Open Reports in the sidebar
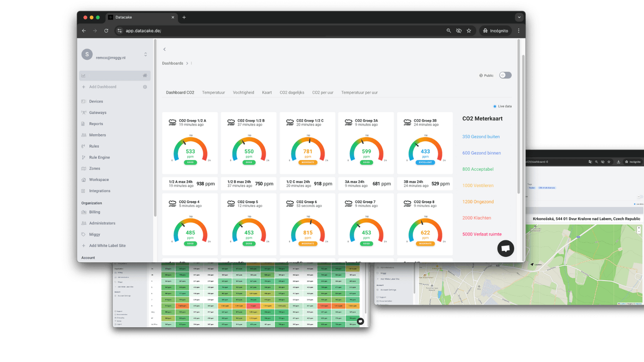644x362 pixels. [96, 124]
